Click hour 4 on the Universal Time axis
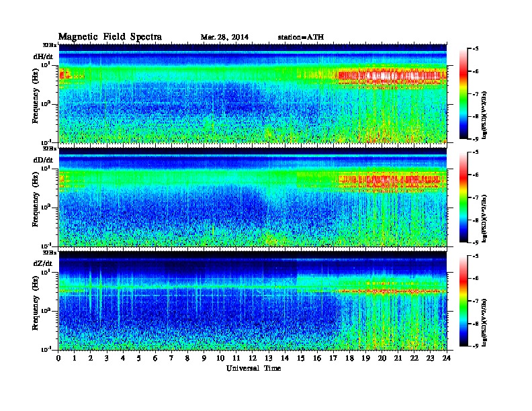 pyautogui.click(x=123, y=358)
